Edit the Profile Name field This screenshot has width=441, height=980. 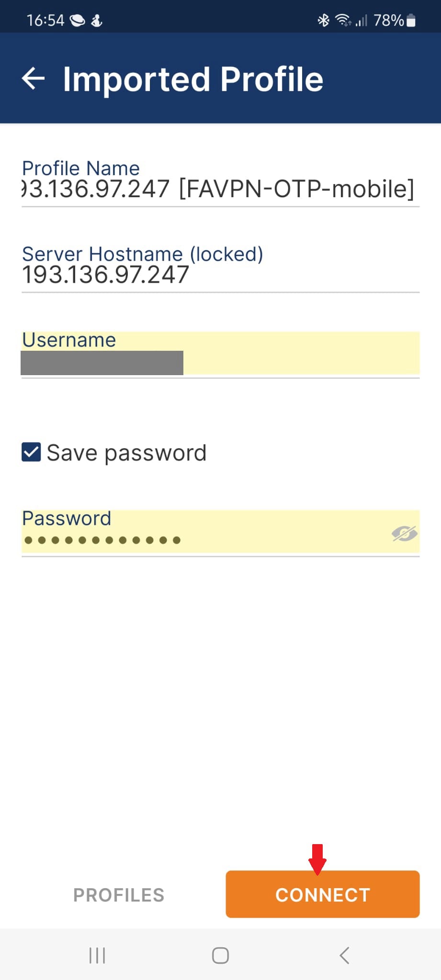click(221, 182)
